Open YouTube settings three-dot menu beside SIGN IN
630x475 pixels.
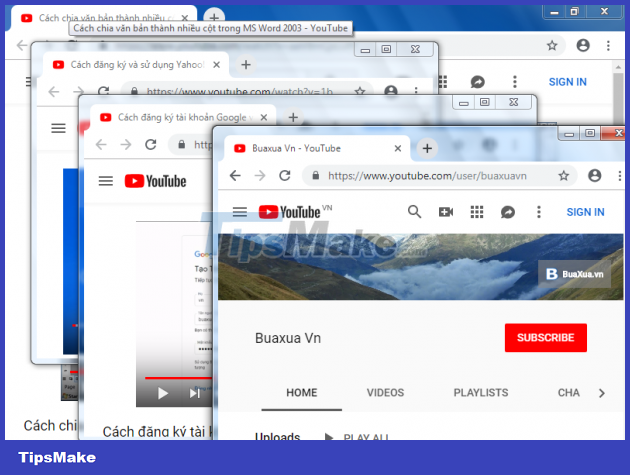[539, 212]
